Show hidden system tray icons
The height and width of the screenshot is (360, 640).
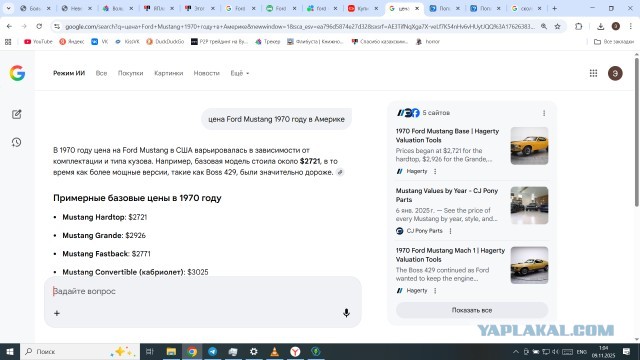tap(516, 352)
